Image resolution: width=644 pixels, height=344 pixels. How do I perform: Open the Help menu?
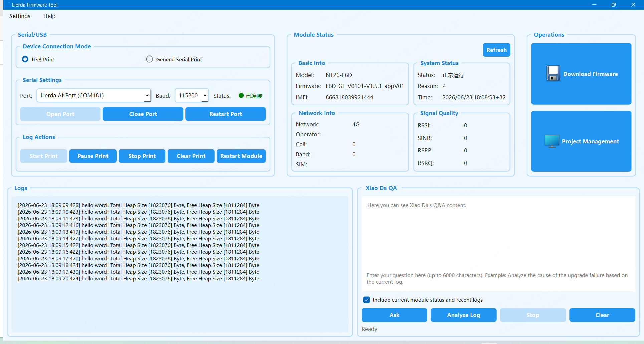[49, 16]
